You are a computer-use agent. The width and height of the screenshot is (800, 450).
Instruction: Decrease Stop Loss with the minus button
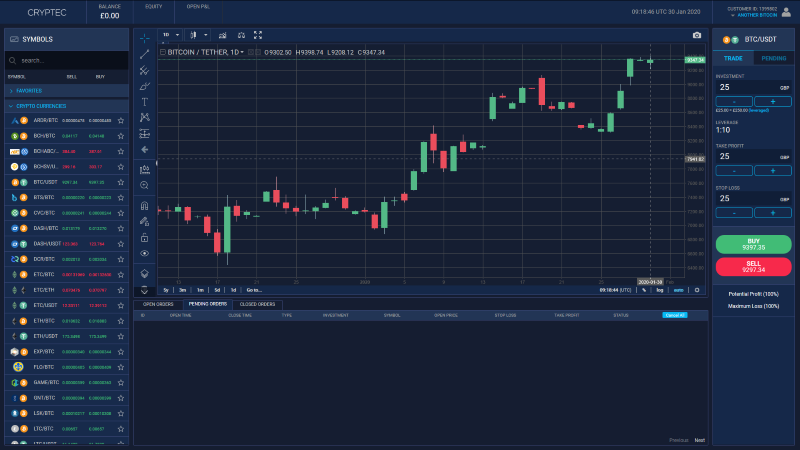[x=734, y=213]
